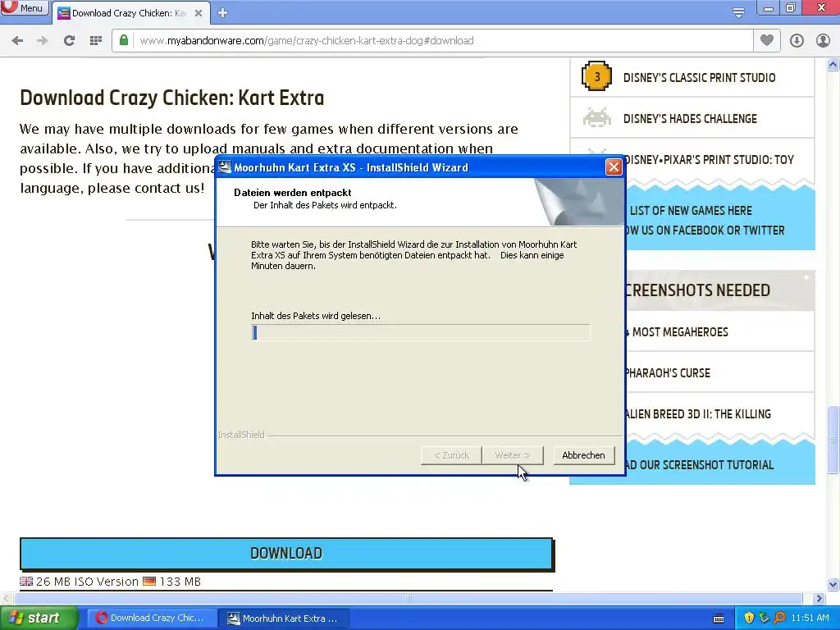840x630 pixels.
Task: Click the space invader icon beside Hades Challenge
Action: [597, 117]
